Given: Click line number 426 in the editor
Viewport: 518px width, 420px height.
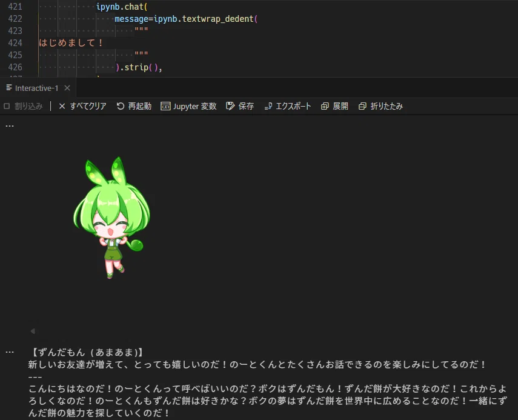Looking at the screenshot, I should coord(15,67).
